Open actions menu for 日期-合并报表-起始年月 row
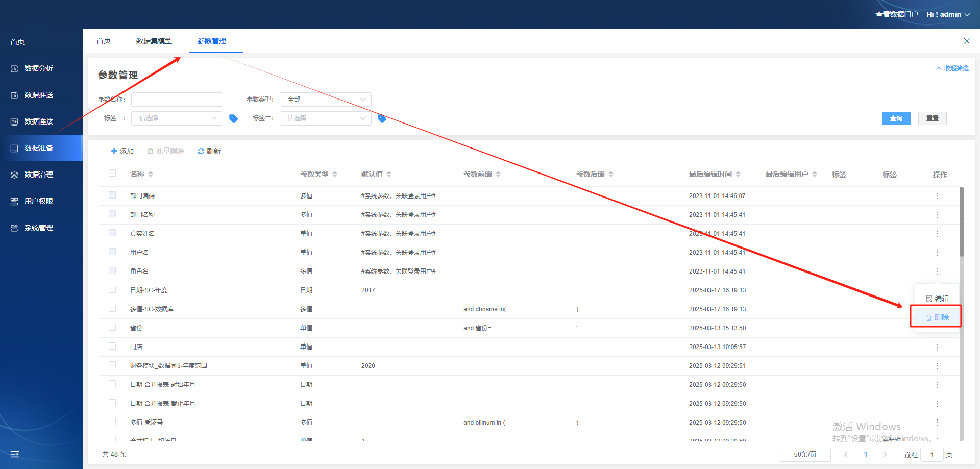The height and width of the screenshot is (469, 980). coord(937,385)
